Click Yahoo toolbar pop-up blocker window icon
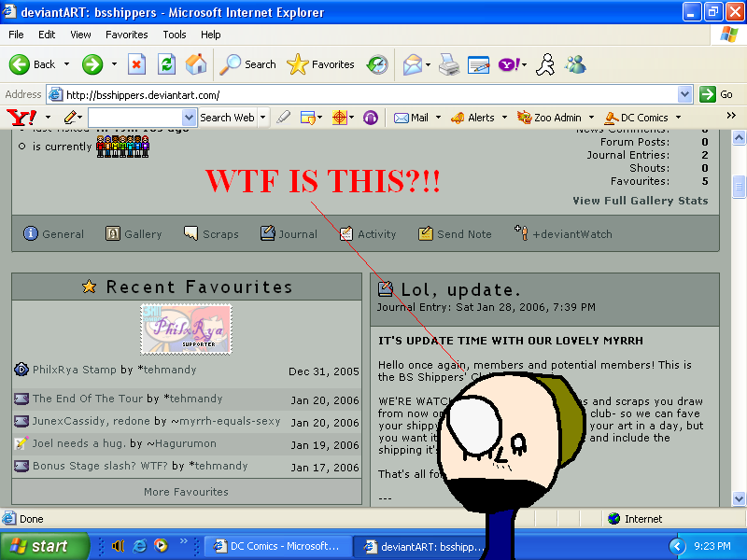Image resolution: width=747 pixels, height=560 pixels. (x=308, y=118)
